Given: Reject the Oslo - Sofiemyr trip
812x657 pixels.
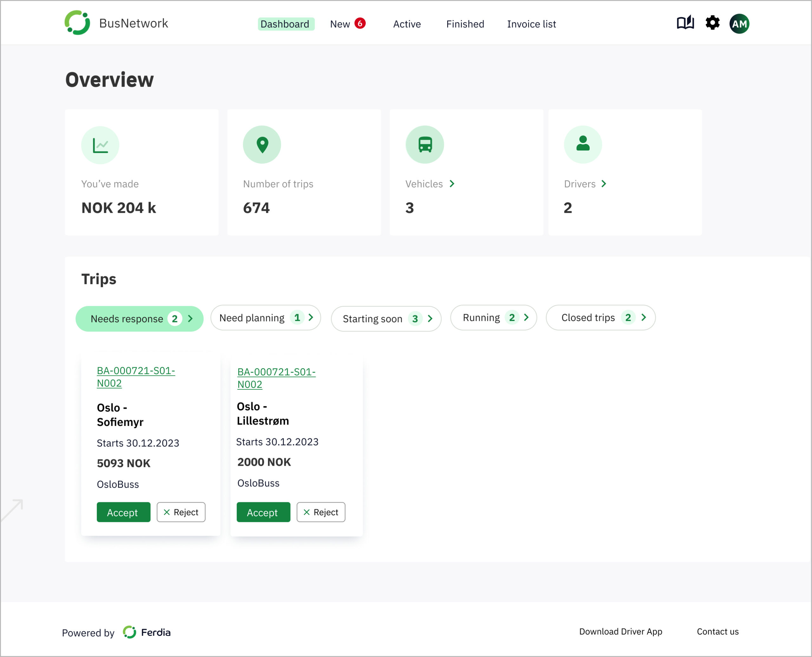Looking at the screenshot, I should [181, 512].
